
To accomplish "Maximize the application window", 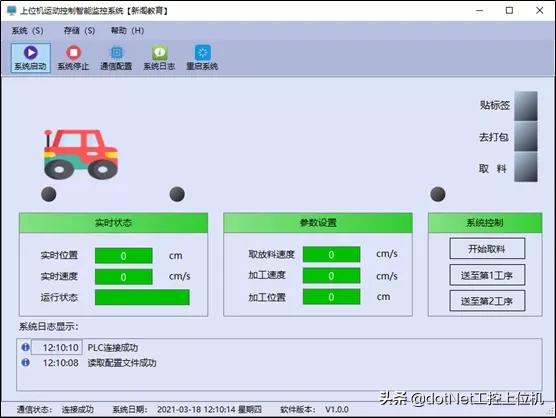I will tap(509, 11).
